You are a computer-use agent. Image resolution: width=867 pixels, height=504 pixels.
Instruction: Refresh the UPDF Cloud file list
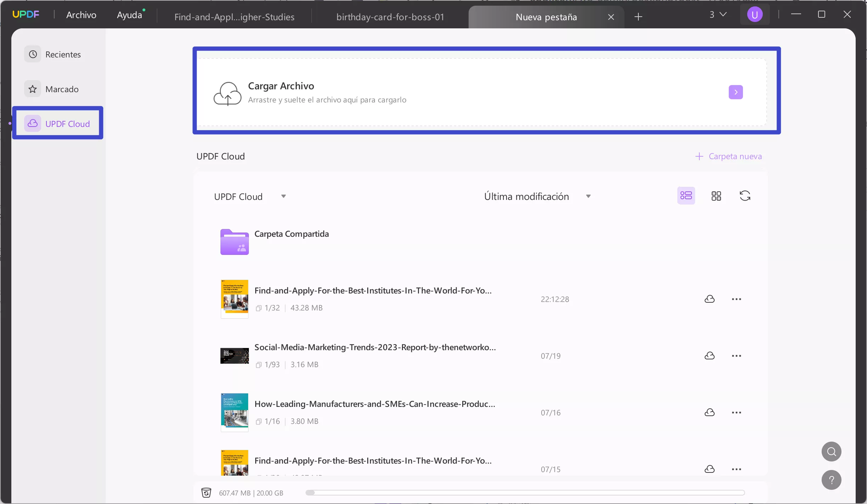pyautogui.click(x=745, y=196)
